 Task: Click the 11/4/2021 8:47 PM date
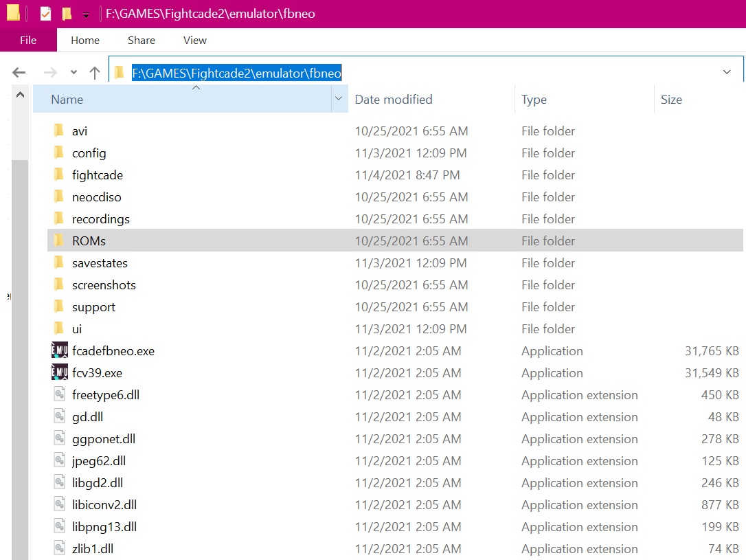(407, 175)
